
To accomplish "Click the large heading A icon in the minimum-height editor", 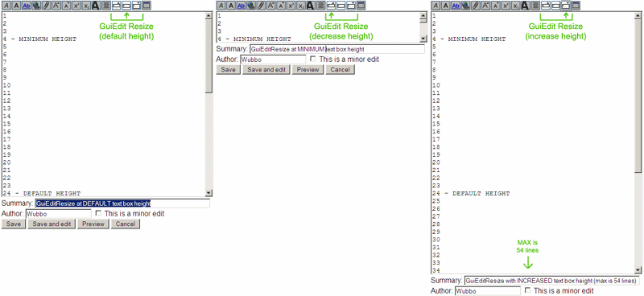I will (x=311, y=6).
